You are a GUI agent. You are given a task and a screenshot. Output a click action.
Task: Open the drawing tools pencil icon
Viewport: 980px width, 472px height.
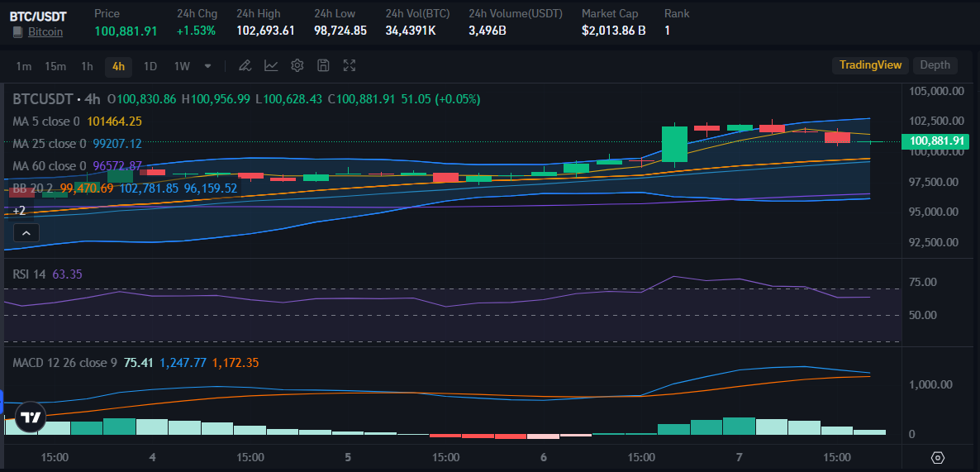(x=245, y=65)
